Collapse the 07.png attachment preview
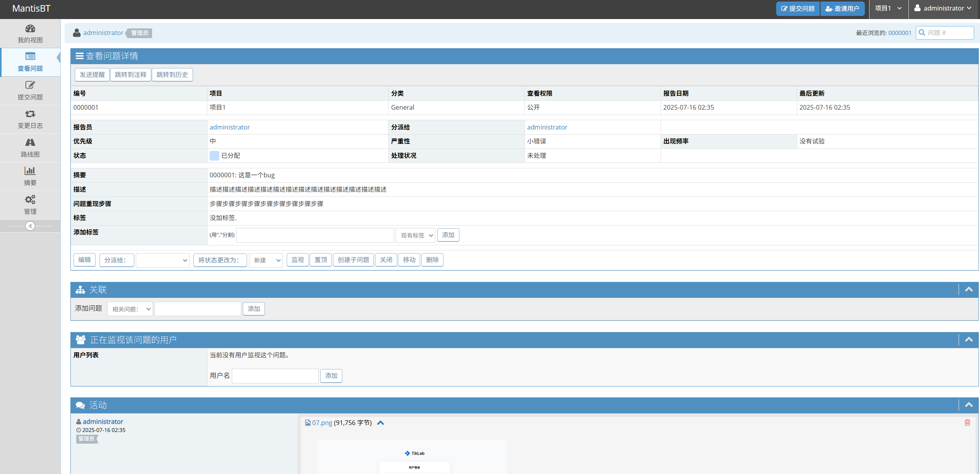The height and width of the screenshot is (474, 980). 380,423
